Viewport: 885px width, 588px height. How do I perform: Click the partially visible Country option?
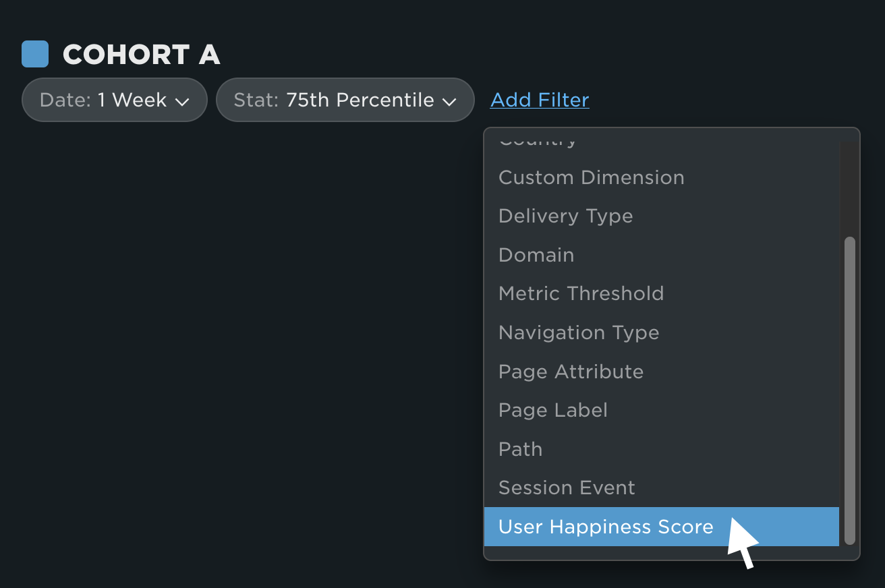662,143
